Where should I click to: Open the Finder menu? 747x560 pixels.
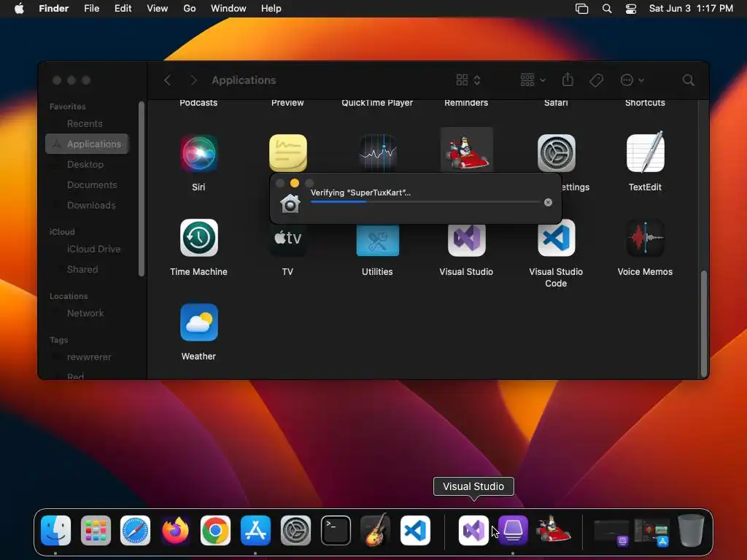pos(53,9)
